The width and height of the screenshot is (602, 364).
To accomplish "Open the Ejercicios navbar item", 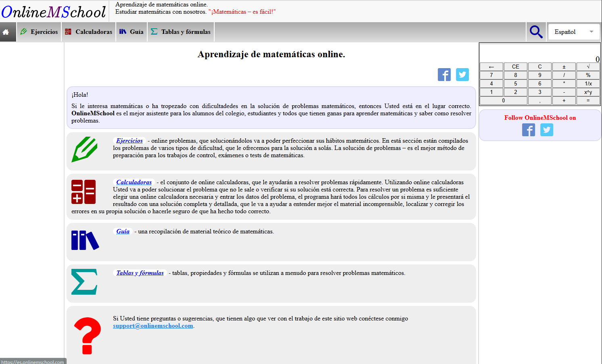I will (x=39, y=32).
